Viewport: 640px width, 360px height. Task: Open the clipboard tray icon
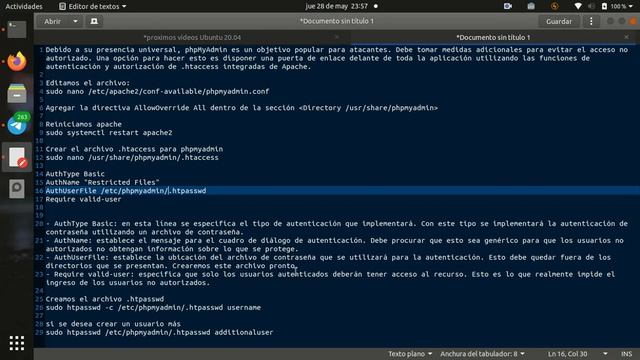531,6
